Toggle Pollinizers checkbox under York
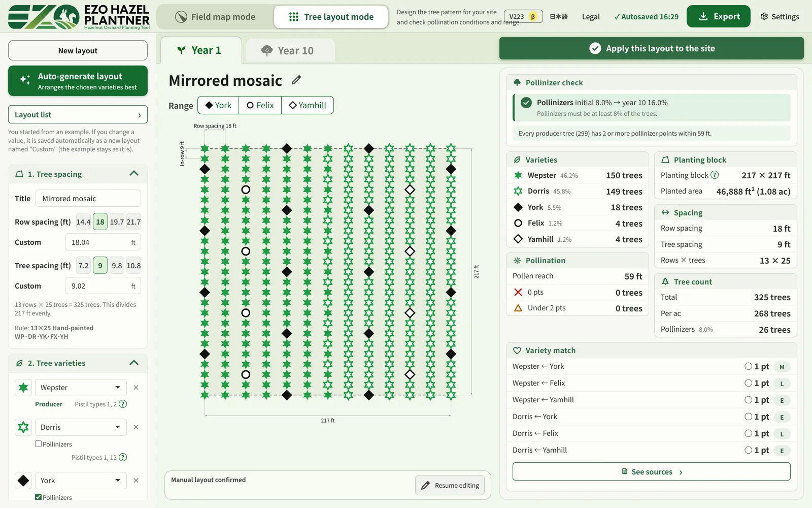 tap(38, 497)
